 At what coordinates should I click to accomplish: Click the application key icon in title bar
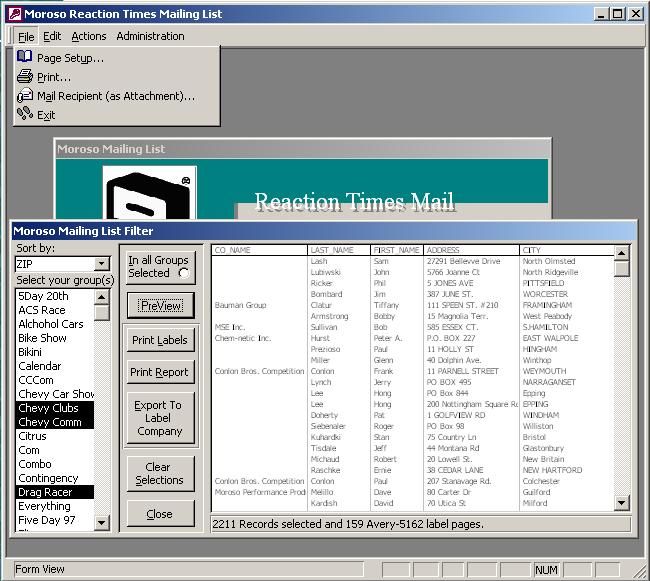(x=15, y=14)
